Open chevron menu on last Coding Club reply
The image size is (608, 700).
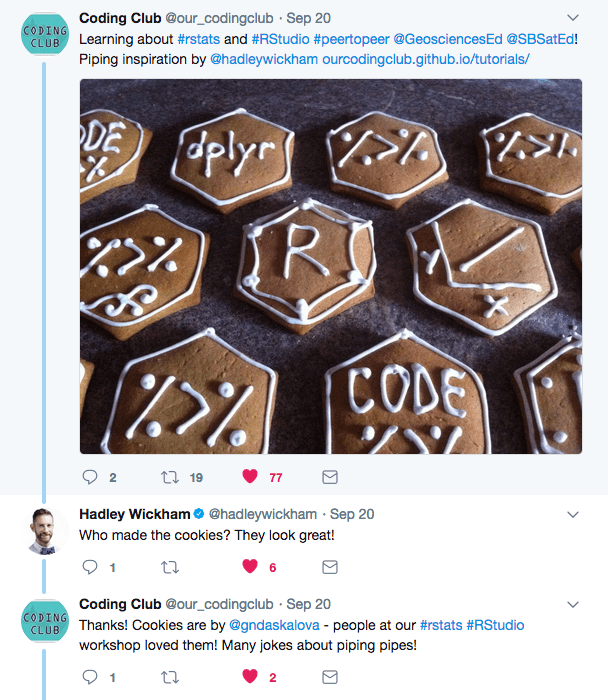[x=573, y=604]
